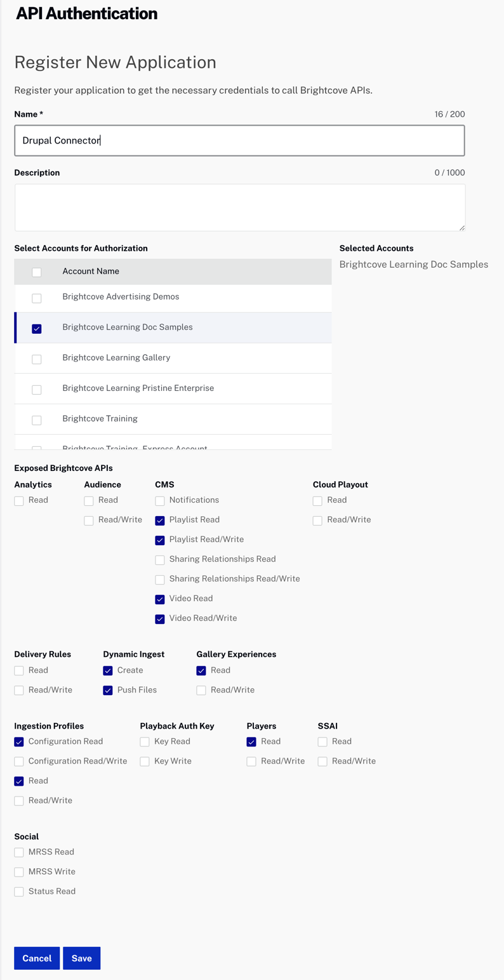The height and width of the screenshot is (980, 504).
Task: Uncheck Ingestion Profiles Configuration Read
Action: pos(18,742)
